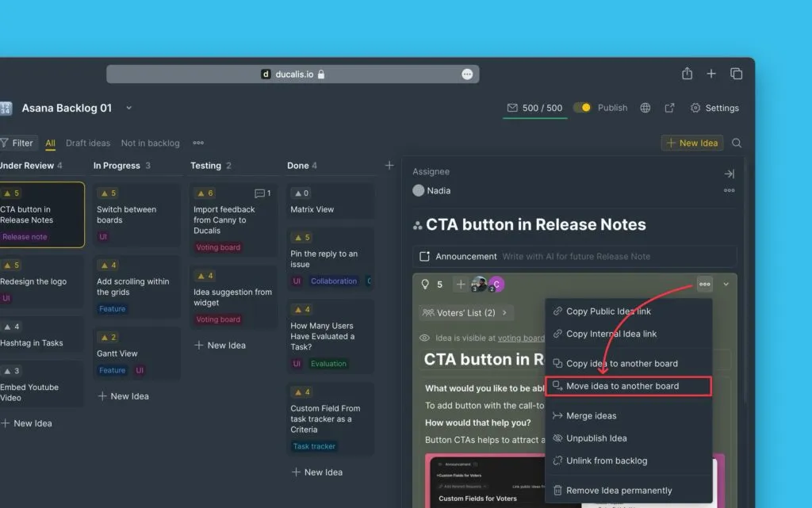
Task: Select Move idea to another board
Action: coord(622,387)
